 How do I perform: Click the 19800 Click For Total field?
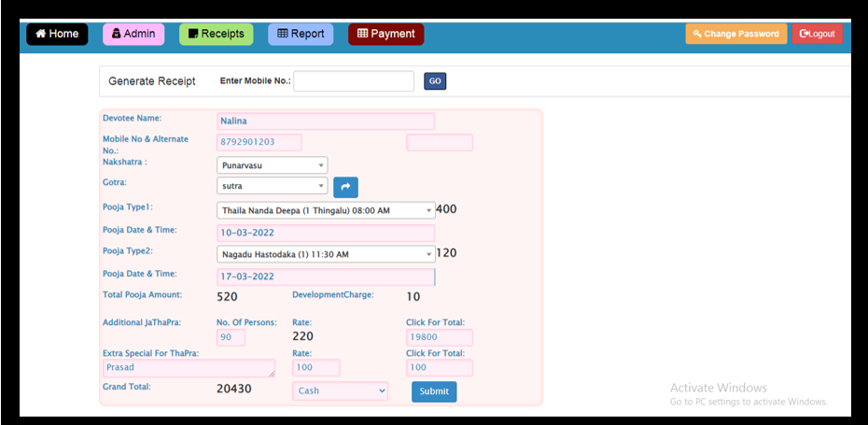click(439, 337)
